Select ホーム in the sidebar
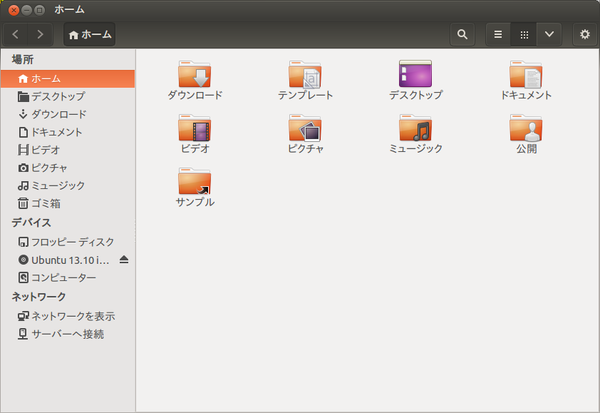 tap(68, 78)
